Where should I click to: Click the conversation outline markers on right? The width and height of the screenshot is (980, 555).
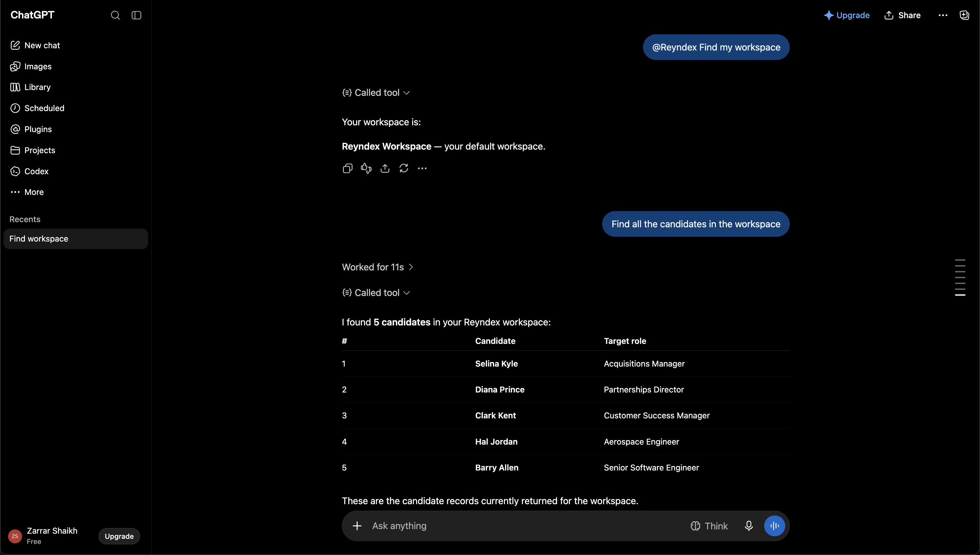coord(960,277)
